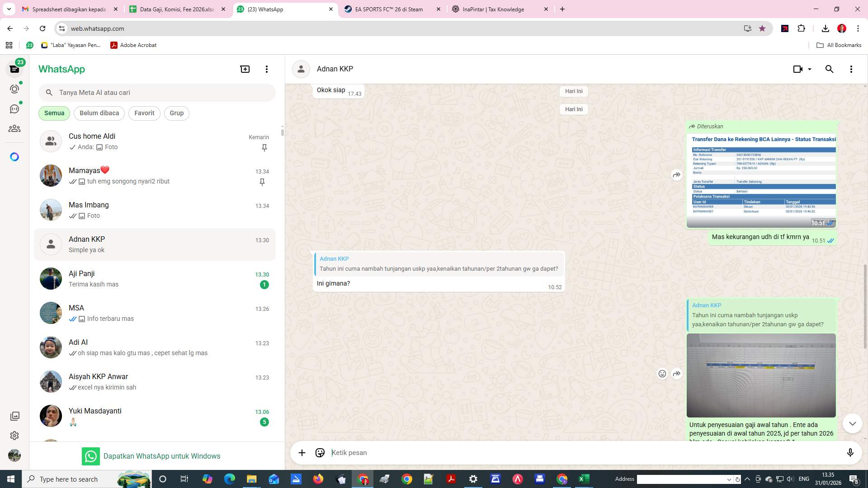The width and height of the screenshot is (868, 488).
Task: Select the Status icon in the sidebar
Action: (14, 89)
